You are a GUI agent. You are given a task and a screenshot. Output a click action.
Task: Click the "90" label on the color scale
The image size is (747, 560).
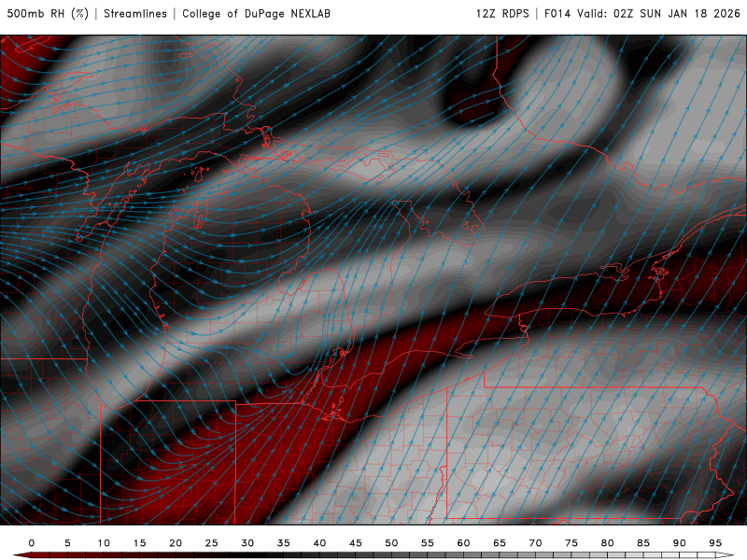(680, 543)
